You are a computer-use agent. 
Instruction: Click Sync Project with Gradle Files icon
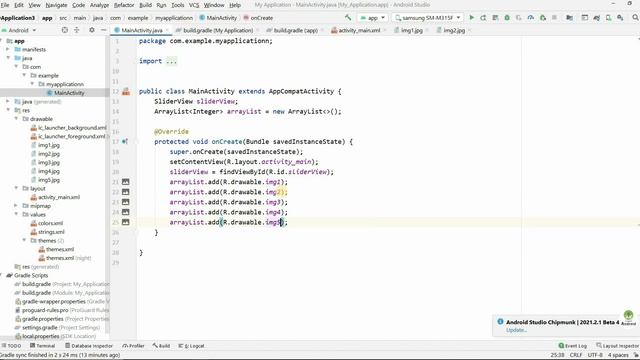(x=596, y=18)
